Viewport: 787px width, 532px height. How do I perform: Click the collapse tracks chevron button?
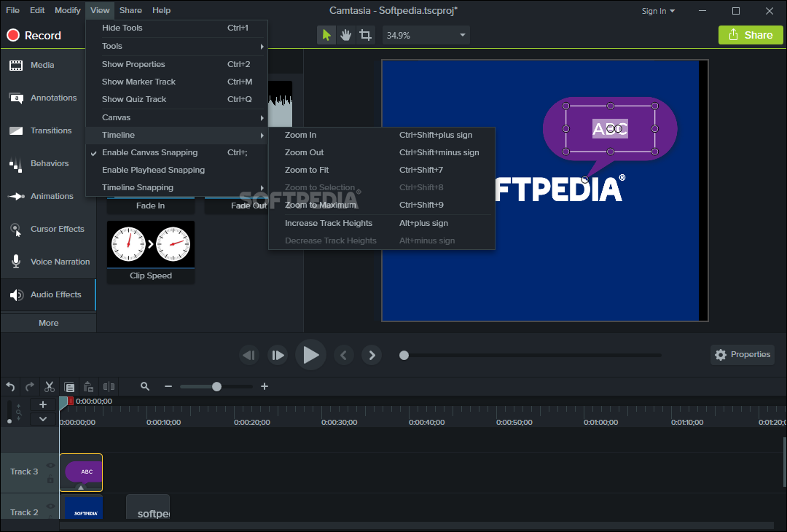43,418
